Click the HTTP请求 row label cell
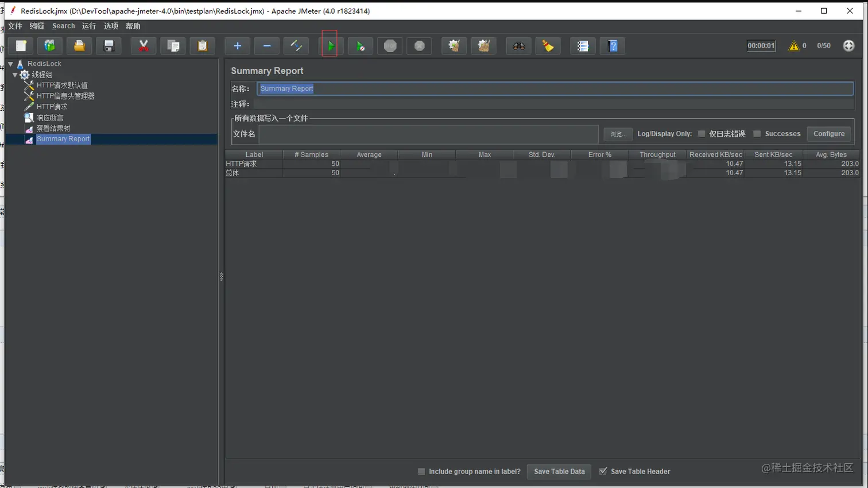The width and height of the screenshot is (868, 488). (254, 164)
